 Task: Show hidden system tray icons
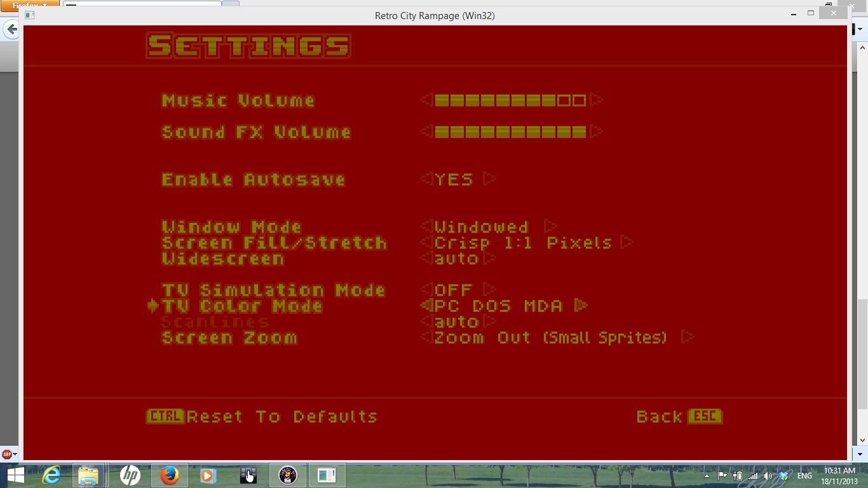pyautogui.click(x=707, y=476)
